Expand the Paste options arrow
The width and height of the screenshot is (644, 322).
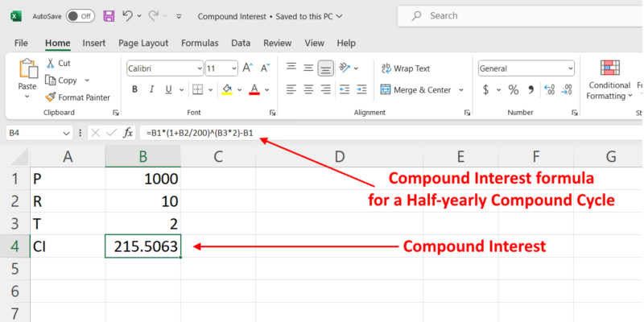(27, 97)
